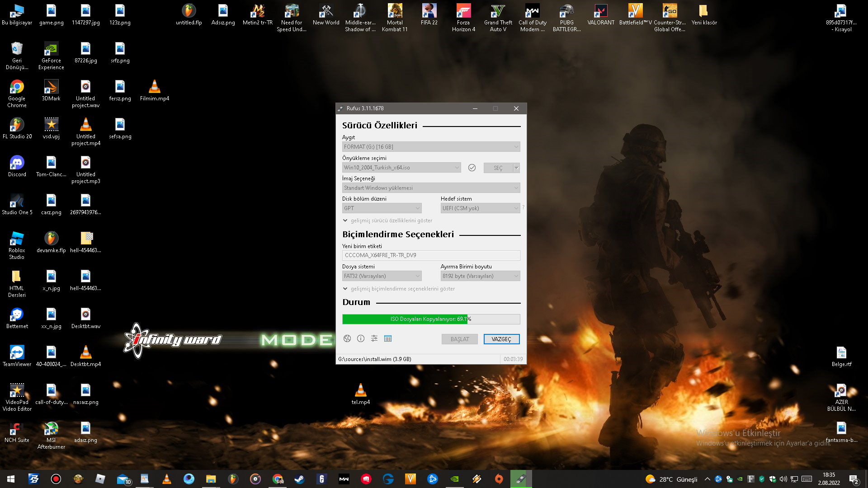Viewport: 868px width, 488px height.
Task: Open the Discord desktop icon
Action: pyautogui.click(x=17, y=163)
